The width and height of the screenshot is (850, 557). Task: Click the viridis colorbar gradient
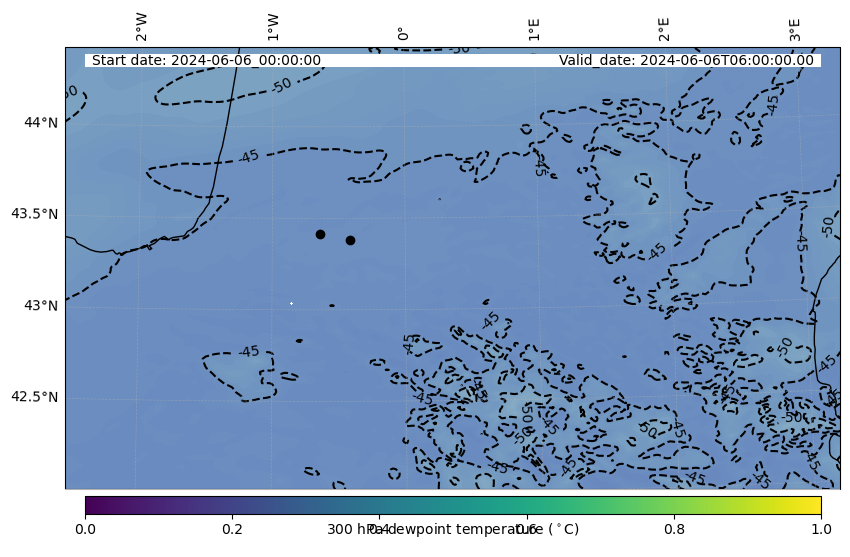coord(453,505)
